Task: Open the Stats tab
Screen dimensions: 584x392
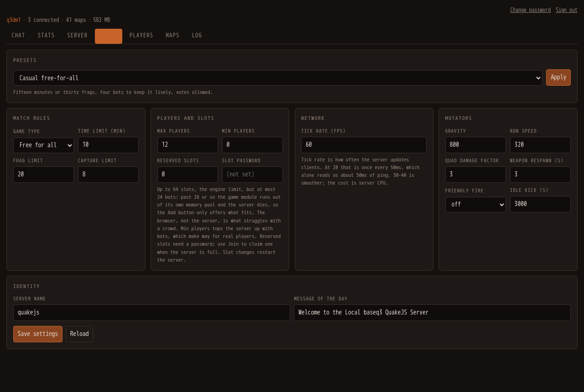Action: tap(46, 36)
